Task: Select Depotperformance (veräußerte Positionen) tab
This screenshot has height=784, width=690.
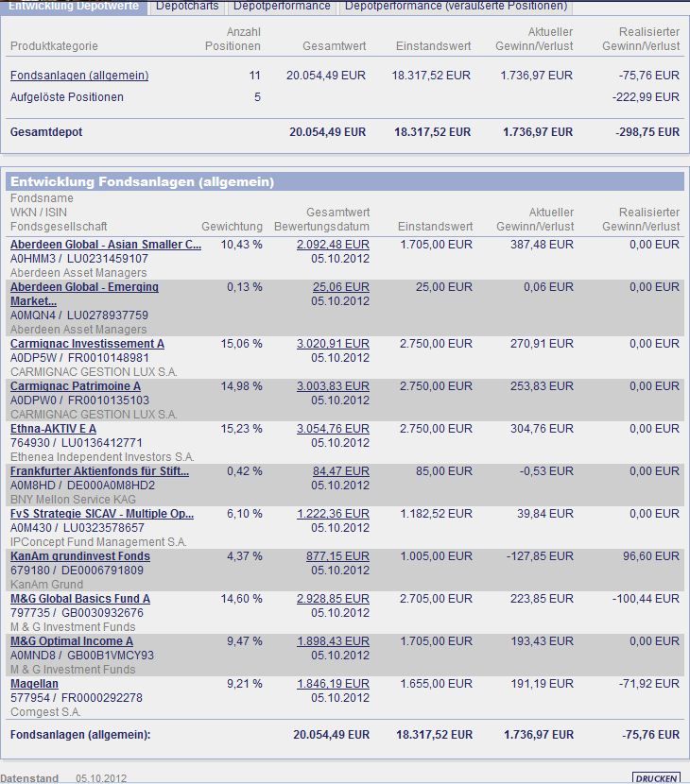Action: click(456, 7)
